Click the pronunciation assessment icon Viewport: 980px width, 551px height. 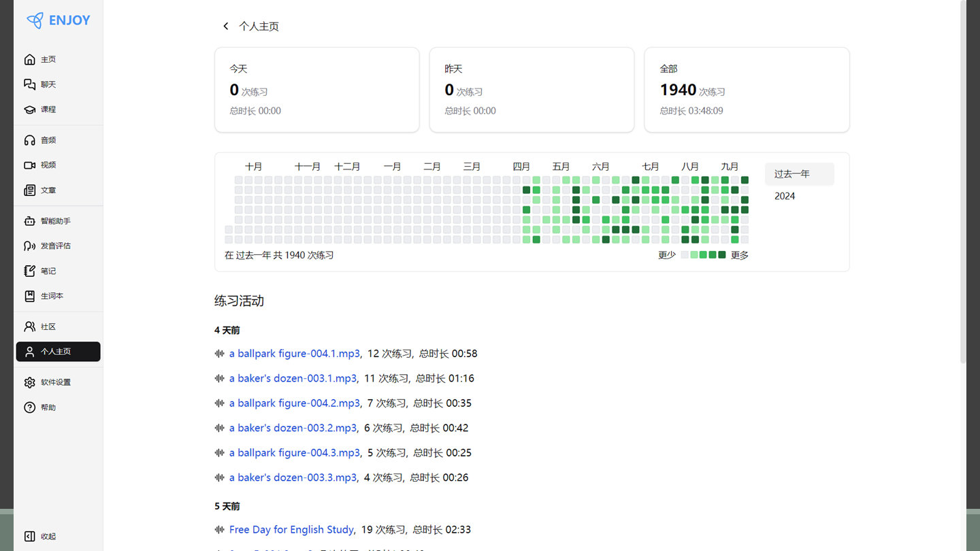pos(29,246)
